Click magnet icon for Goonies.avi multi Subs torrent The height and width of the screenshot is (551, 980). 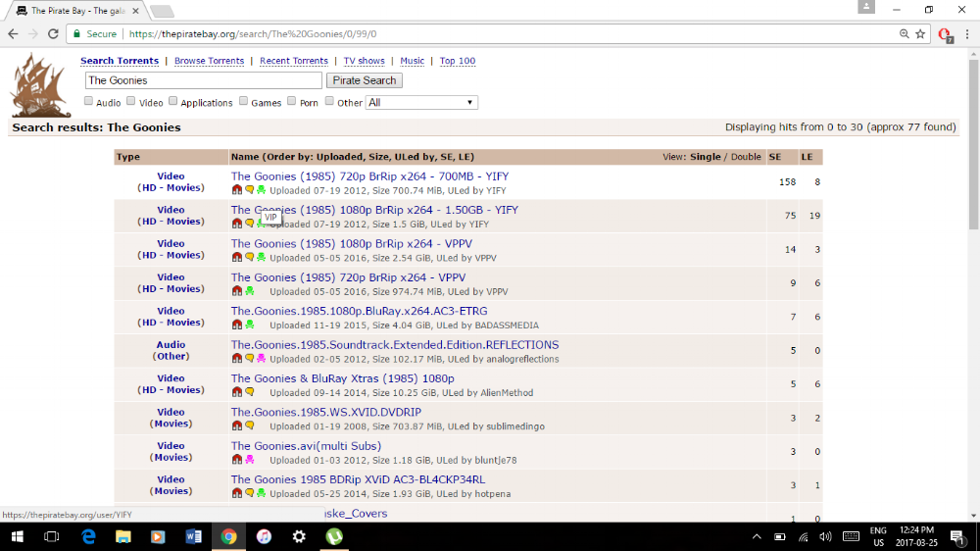coord(237,461)
